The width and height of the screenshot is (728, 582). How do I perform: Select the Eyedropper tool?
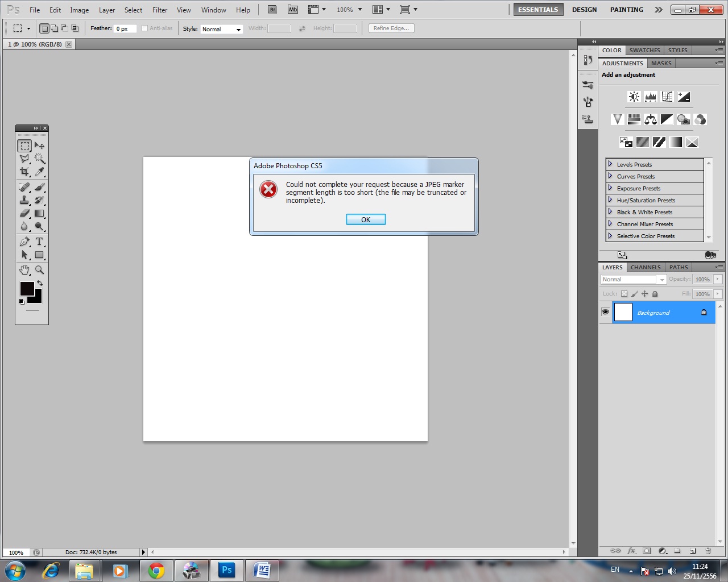point(39,172)
